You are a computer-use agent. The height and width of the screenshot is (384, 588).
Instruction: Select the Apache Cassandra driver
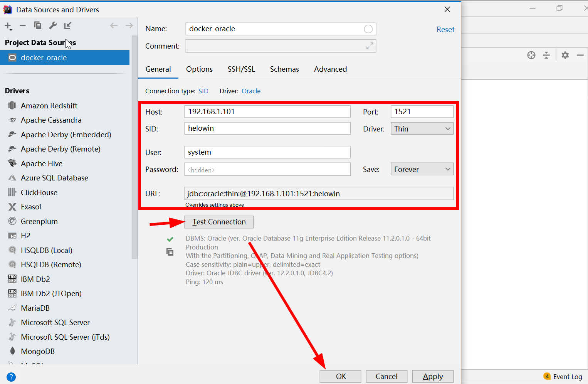pos(51,120)
